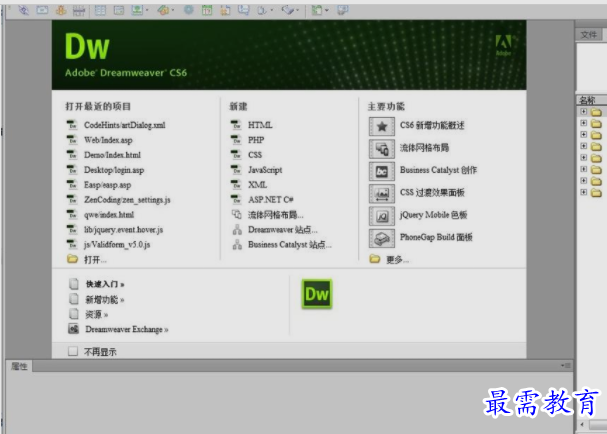Click the round Widget insert icon
This screenshot has height=434, width=607.
click(189, 10)
